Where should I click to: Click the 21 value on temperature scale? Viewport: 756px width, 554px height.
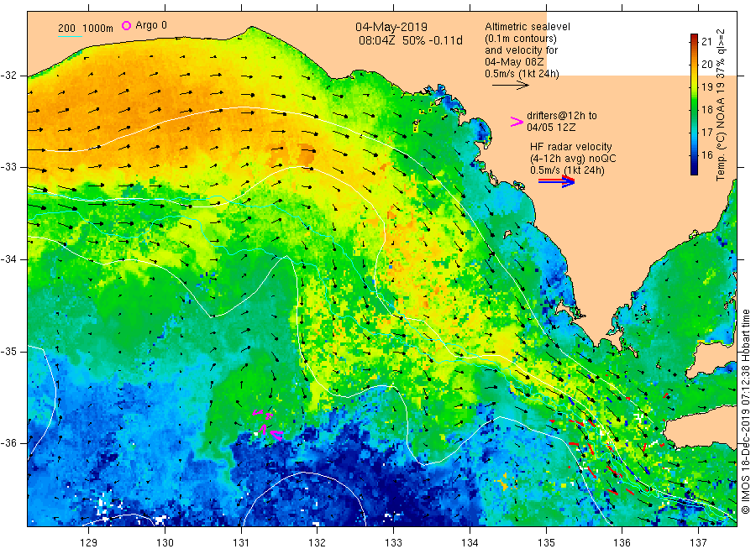(706, 41)
